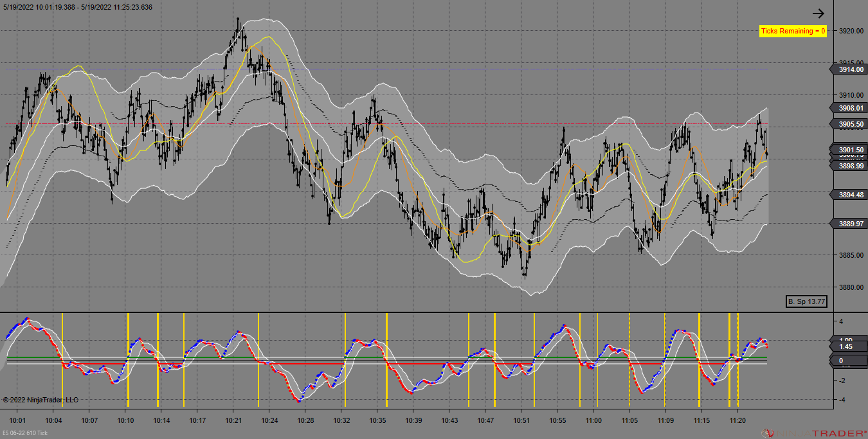The height and width of the screenshot is (439, 868).
Task: Click the 10:28 time axis label
Action: pyautogui.click(x=305, y=420)
